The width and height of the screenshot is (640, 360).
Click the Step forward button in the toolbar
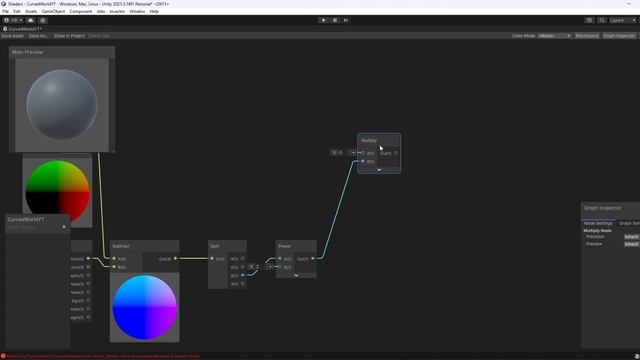(x=346, y=20)
